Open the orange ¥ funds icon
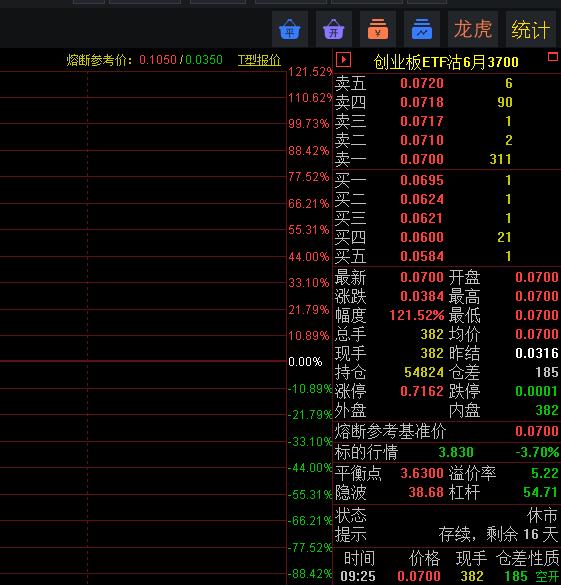 (x=378, y=29)
